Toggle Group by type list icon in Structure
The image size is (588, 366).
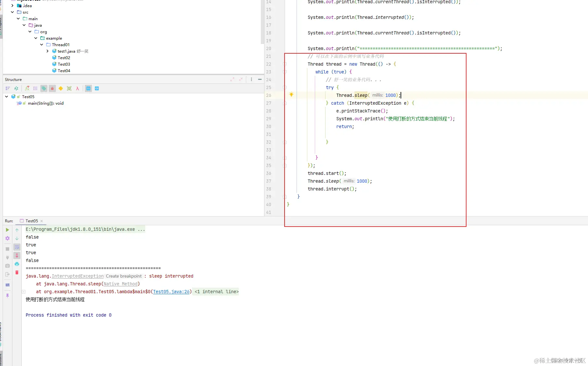35,88
